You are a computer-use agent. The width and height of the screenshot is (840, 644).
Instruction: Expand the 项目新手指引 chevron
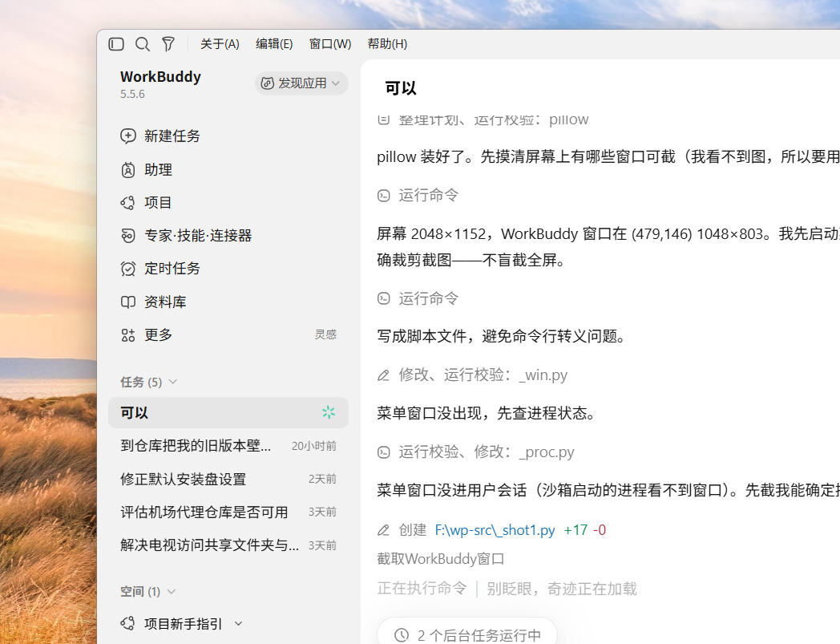tap(239, 624)
